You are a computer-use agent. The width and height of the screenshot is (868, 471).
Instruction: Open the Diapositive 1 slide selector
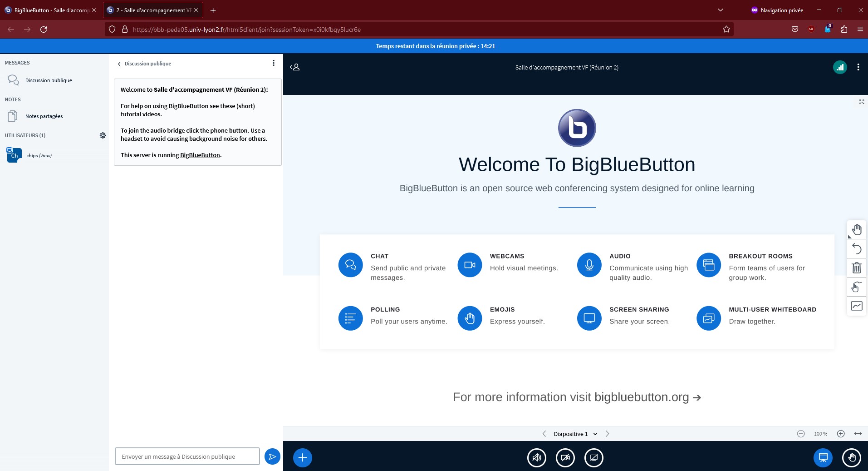(x=574, y=434)
